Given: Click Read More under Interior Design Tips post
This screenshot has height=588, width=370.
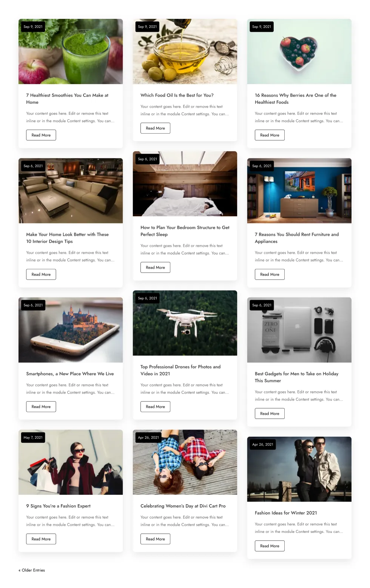Looking at the screenshot, I should pos(41,274).
